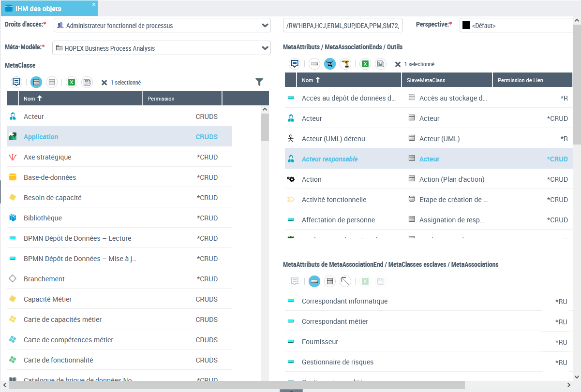The image size is (581, 392).
Task: Click Excel export icon in MetaAttributs toolbar
Action: 365,64
